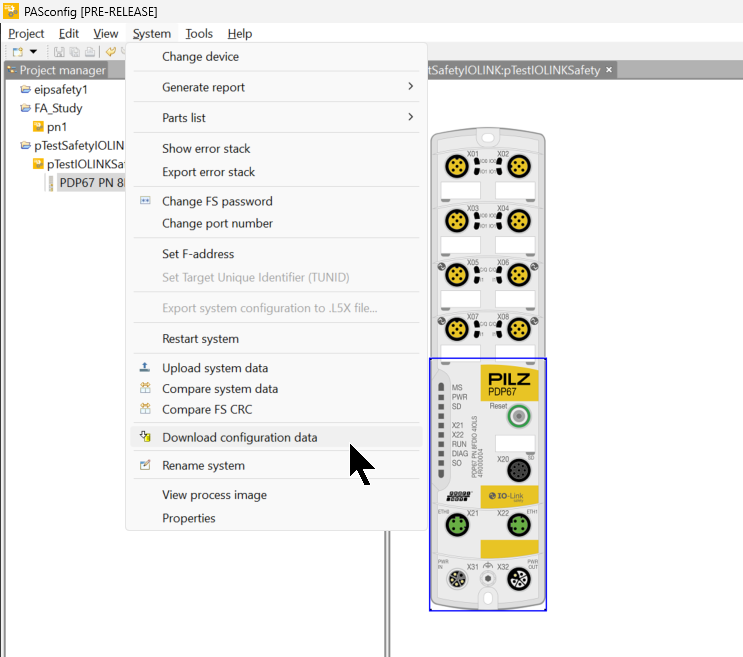Image resolution: width=743 pixels, height=657 pixels.
Task: Click the Reset button on the PDP67 device
Action: (x=519, y=416)
